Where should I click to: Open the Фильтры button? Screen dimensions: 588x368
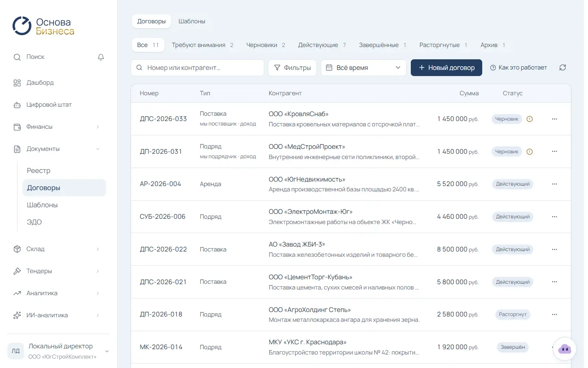[x=292, y=67]
